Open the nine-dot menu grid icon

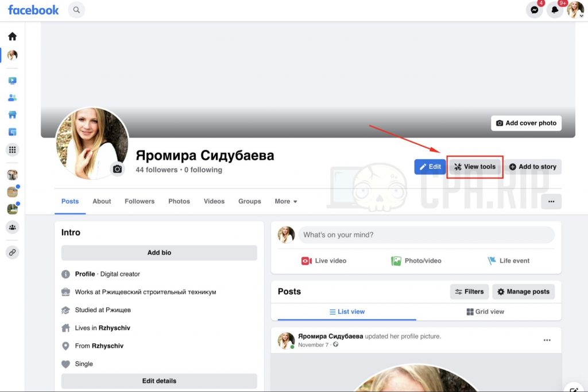click(x=13, y=150)
